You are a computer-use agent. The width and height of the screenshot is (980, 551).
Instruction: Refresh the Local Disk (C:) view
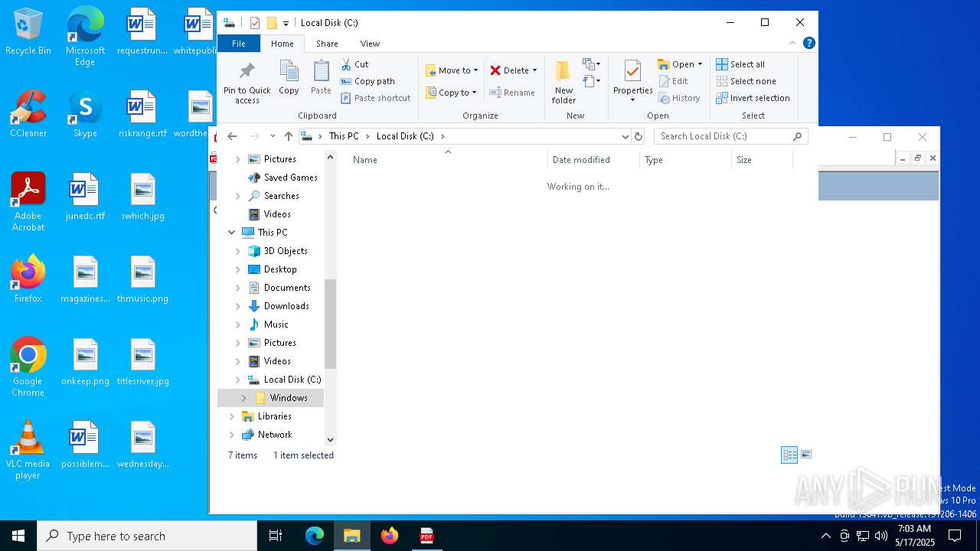pos(639,136)
